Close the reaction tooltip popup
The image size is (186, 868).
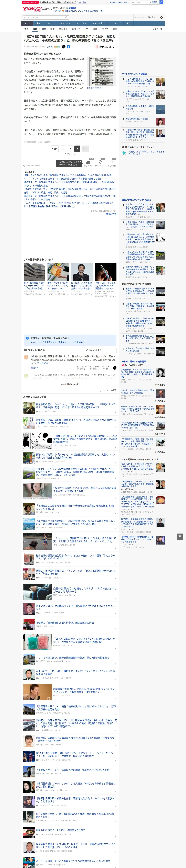point(81,162)
